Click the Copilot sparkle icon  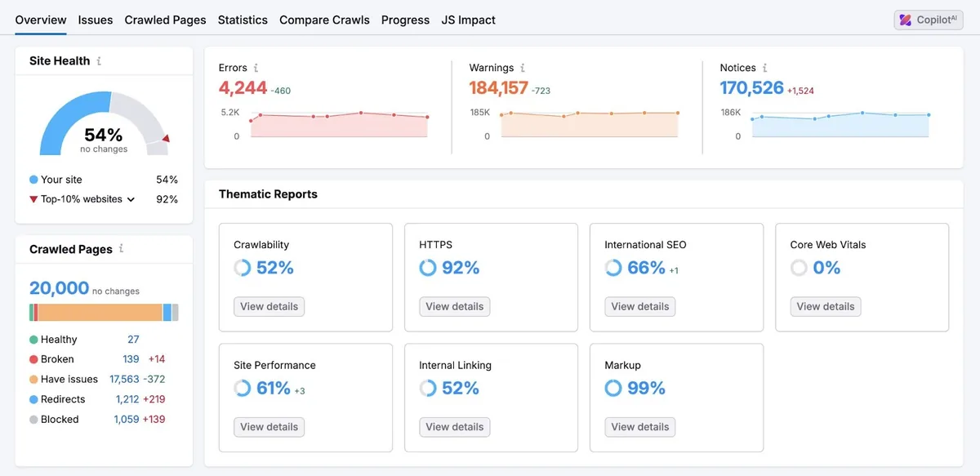(x=906, y=20)
